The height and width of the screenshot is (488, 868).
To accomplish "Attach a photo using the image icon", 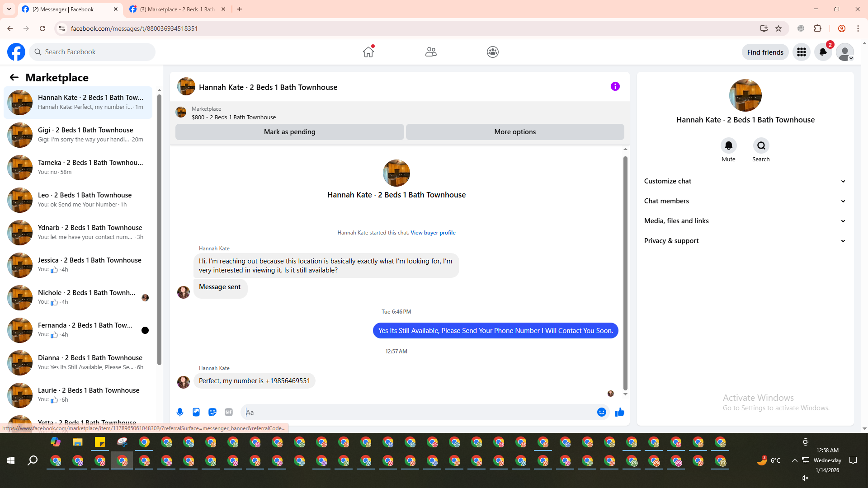I will coord(196,412).
